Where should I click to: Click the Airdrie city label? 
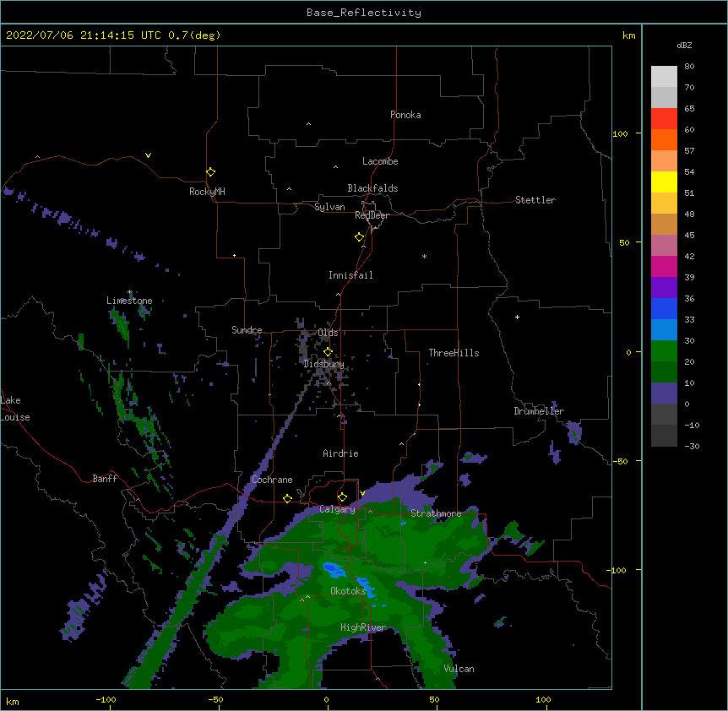coord(341,453)
